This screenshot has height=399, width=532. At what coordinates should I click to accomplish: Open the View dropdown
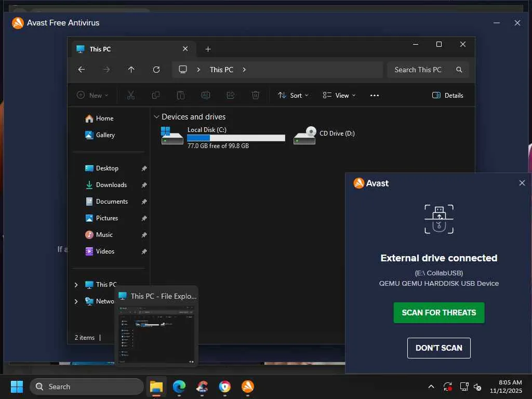pyautogui.click(x=339, y=96)
